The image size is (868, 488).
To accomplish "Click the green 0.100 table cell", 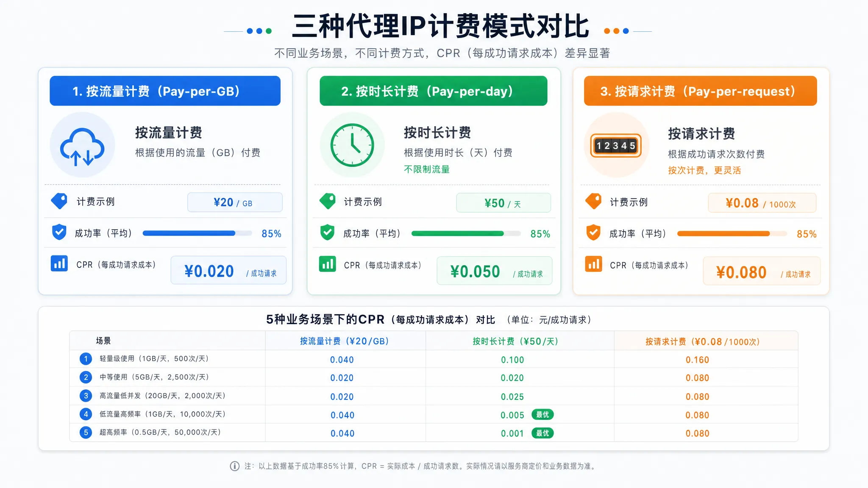I will [x=512, y=360].
